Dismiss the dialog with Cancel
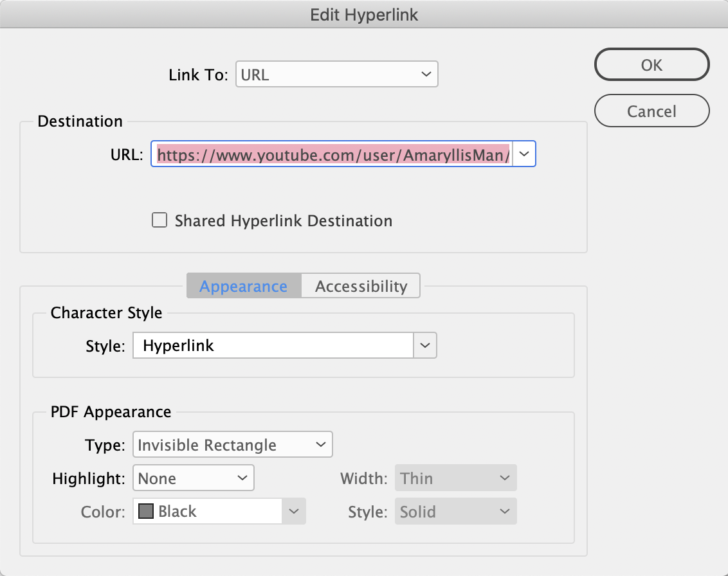This screenshot has width=728, height=576. [651, 111]
